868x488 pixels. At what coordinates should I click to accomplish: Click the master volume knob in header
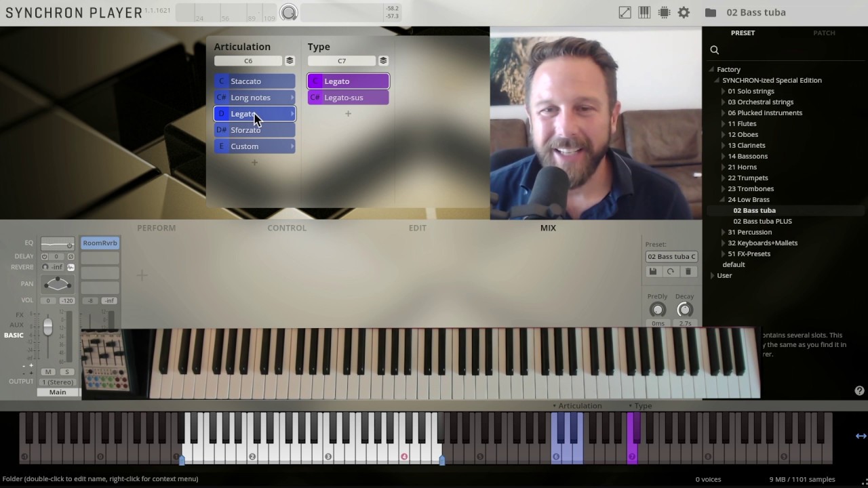pos(289,12)
